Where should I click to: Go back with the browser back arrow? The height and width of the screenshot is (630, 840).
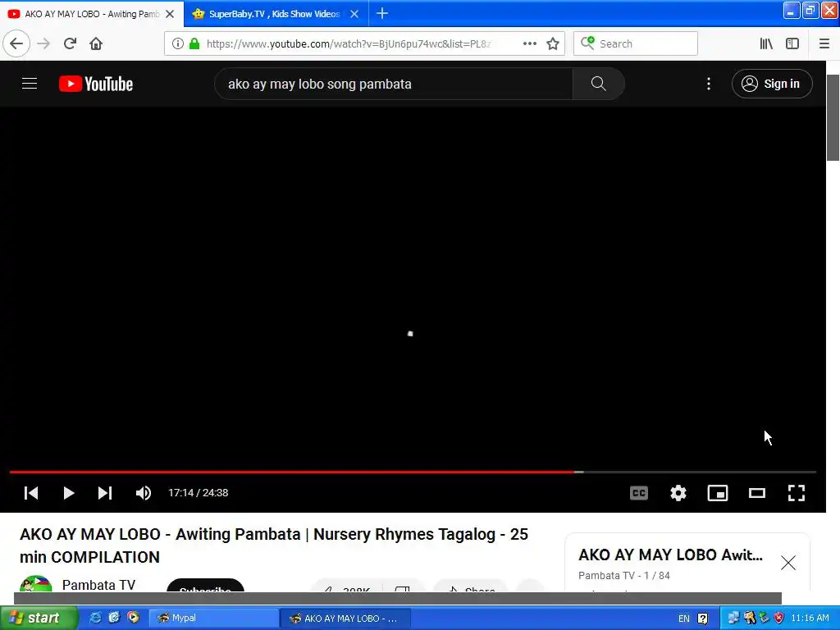point(16,43)
